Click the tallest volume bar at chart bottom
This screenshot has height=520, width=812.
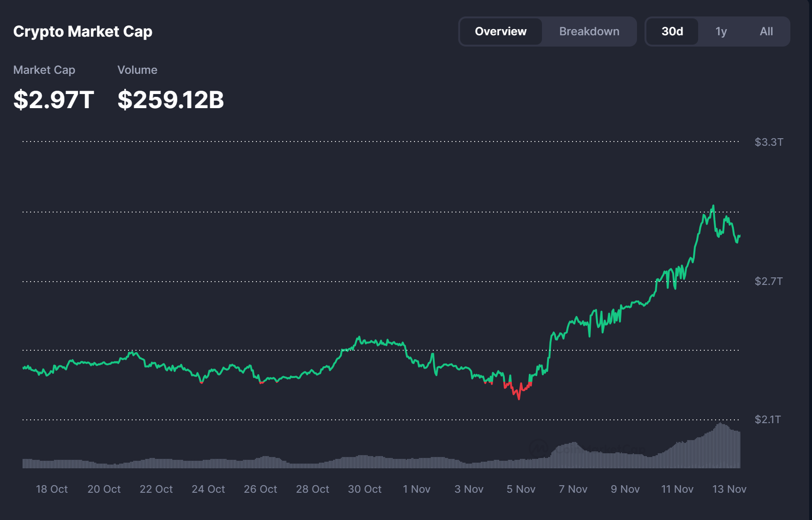coord(720,445)
